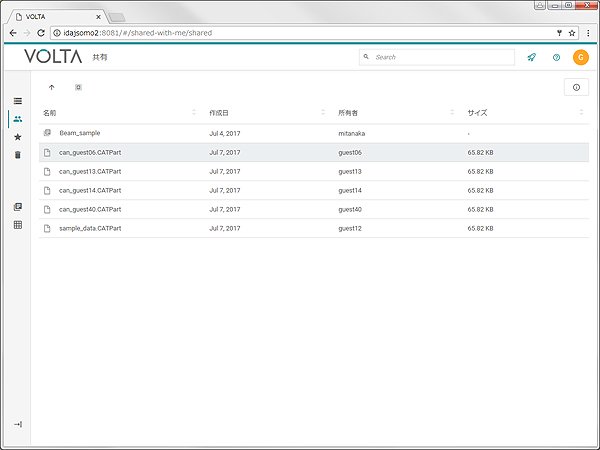
Task: Open can_guest14.CATPart file
Action: [90, 190]
